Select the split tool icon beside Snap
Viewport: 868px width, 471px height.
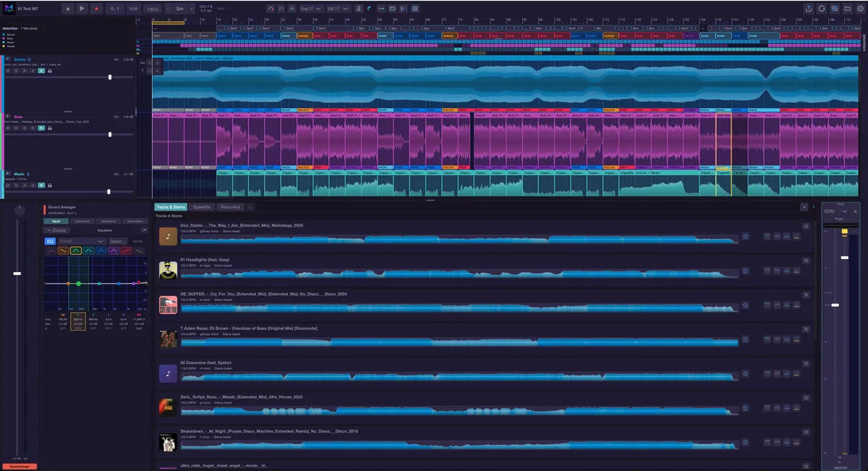click(291, 9)
